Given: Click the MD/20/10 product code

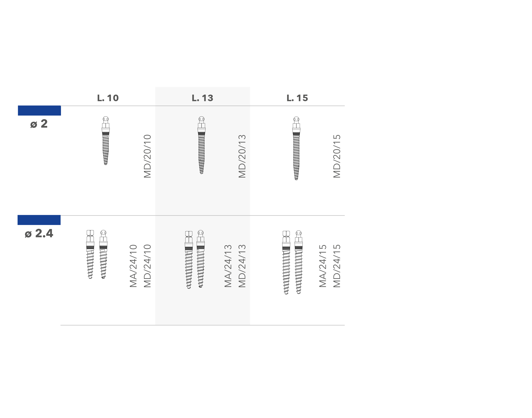Looking at the screenshot, I should [147, 156].
